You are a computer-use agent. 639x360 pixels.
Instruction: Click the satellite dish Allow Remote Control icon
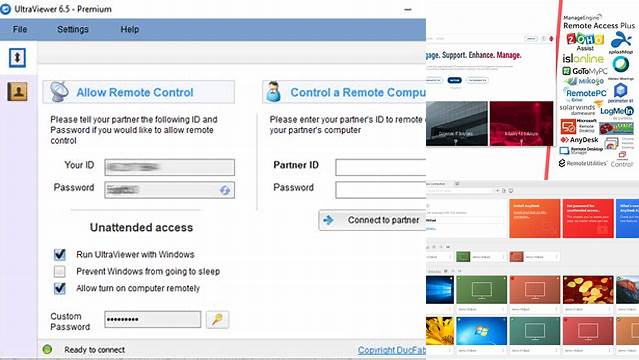[x=59, y=92]
